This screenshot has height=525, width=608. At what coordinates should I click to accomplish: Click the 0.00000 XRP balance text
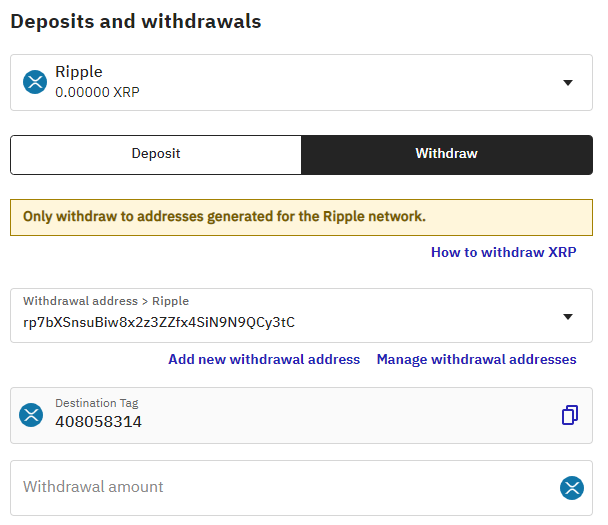(97, 92)
